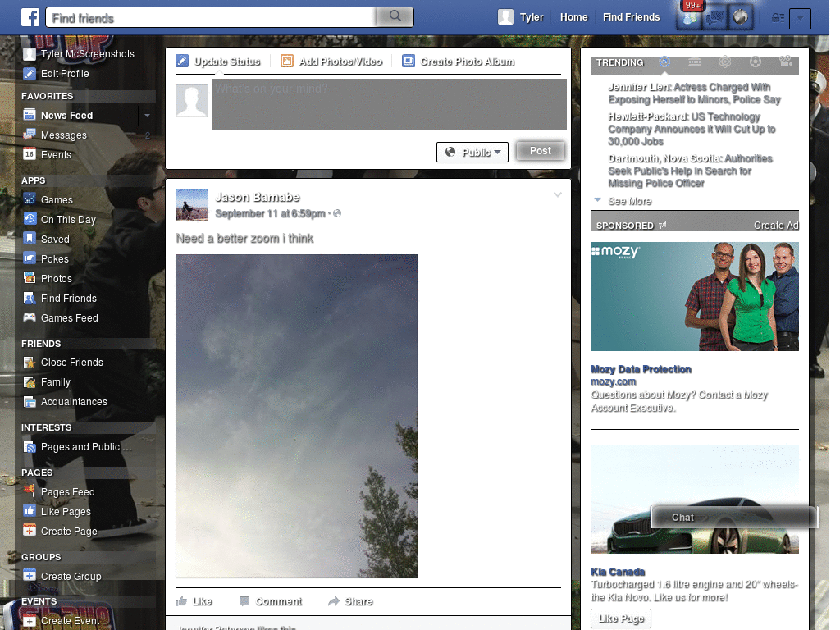Screen dimensions: 840x630
Task: Click the Find friends search field
Action: pos(211,18)
